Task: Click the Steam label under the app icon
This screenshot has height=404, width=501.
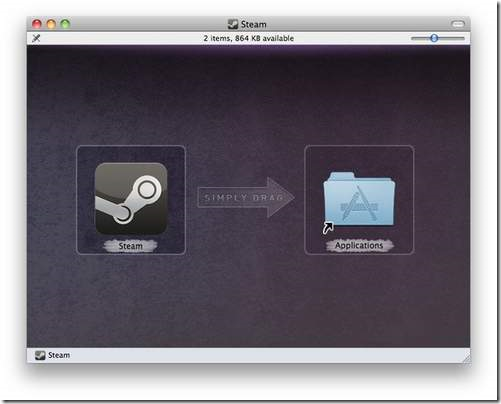Action: (x=131, y=246)
